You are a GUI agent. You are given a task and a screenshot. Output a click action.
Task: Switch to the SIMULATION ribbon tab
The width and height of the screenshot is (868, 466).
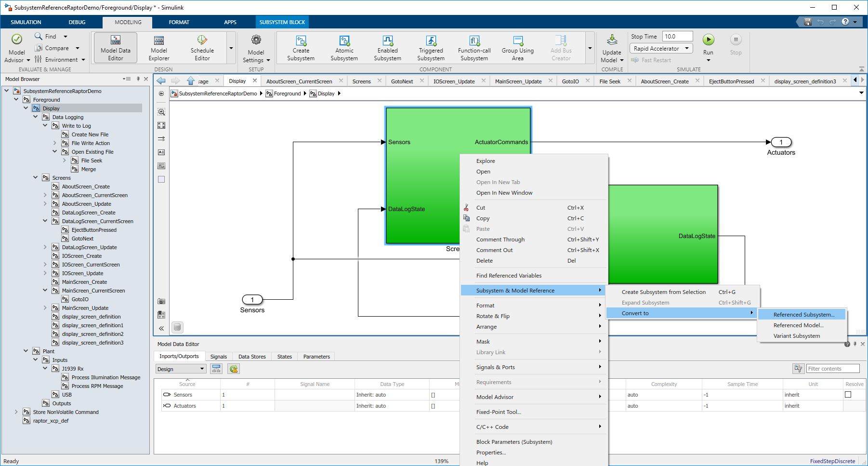26,22
